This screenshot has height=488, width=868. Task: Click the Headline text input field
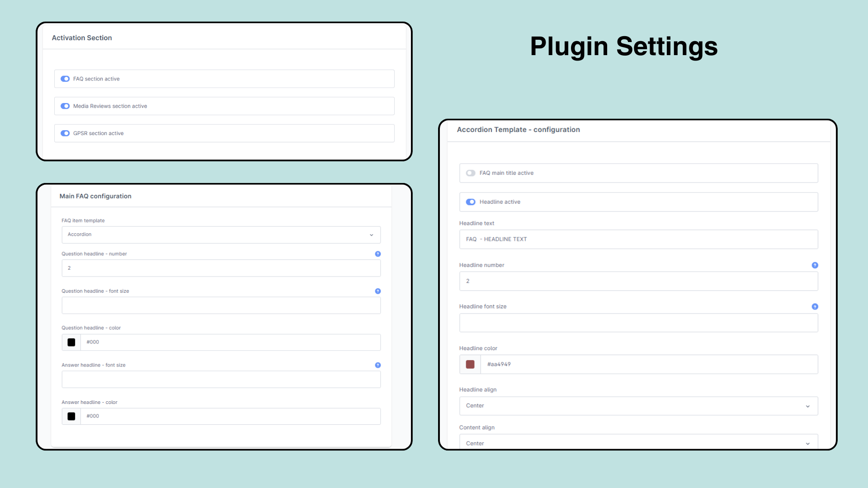(638, 239)
